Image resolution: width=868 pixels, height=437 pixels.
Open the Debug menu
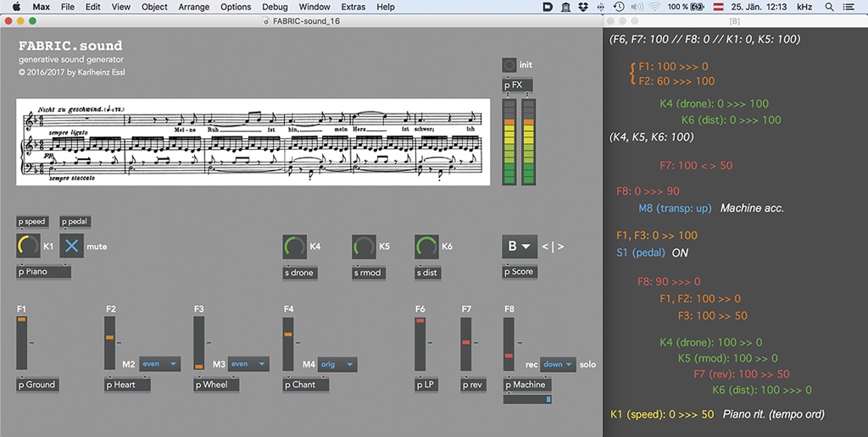coord(275,7)
